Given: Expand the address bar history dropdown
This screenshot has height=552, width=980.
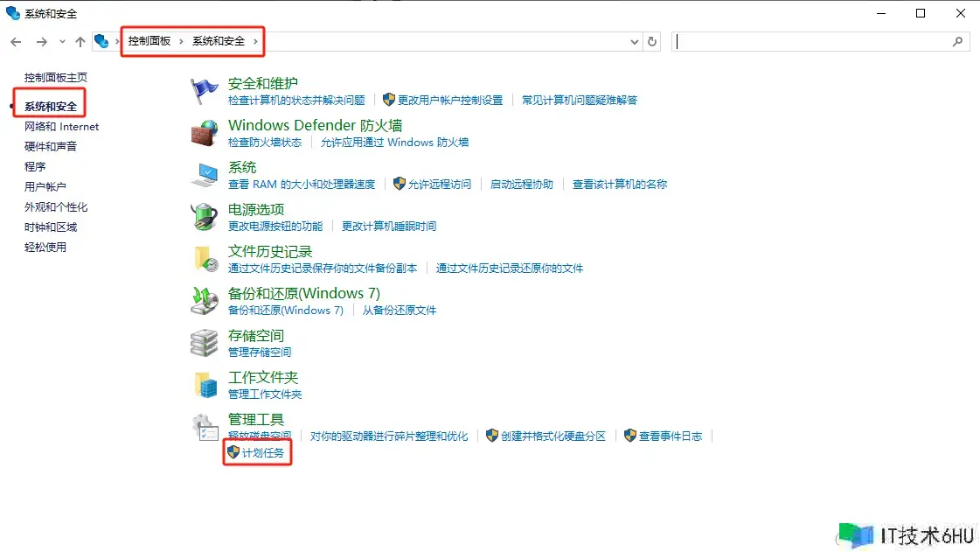Looking at the screenshot, I should pyautogui.click(x=635, y=42).
